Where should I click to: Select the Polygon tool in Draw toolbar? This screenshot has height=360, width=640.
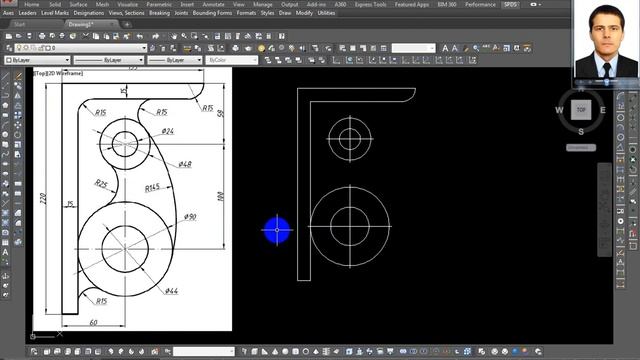click(5, 105)
